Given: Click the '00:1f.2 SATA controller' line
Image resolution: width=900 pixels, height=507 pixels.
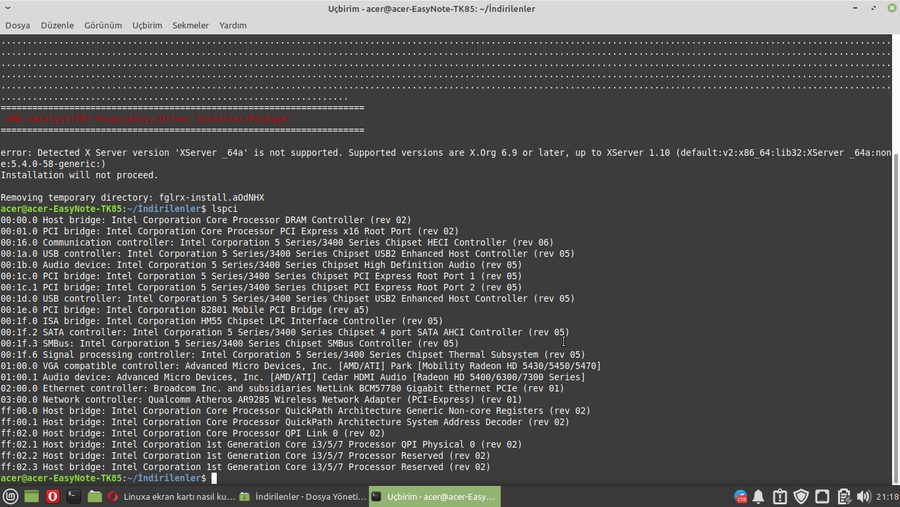Looking at the screenshot, I should [x=285, y=332].
